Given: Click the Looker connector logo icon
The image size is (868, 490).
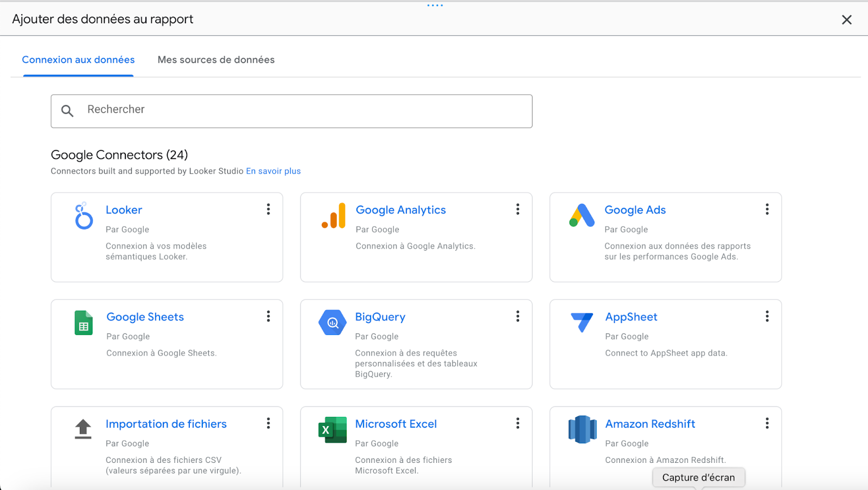Looking at the screenshot, I should pos(84,216).
